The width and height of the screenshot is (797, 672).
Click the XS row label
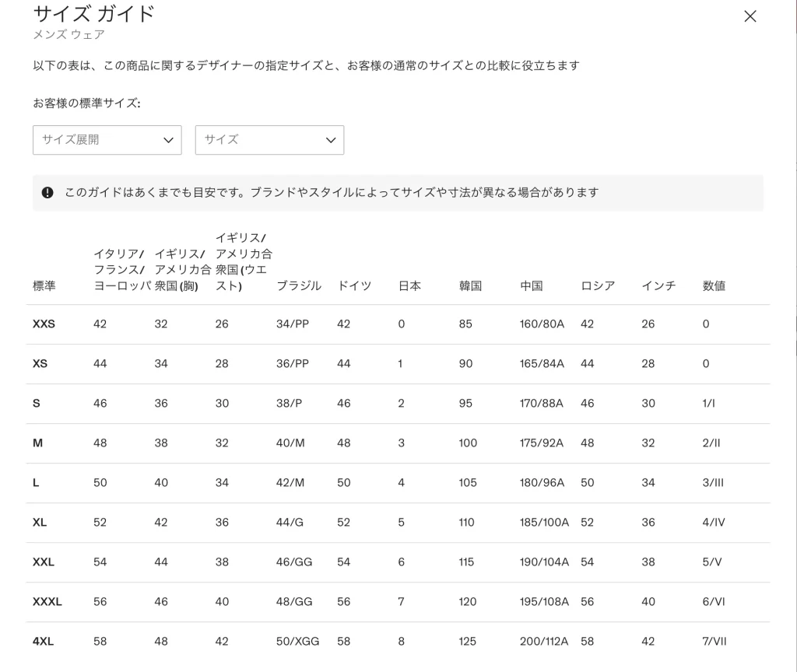tap(40, 364)
